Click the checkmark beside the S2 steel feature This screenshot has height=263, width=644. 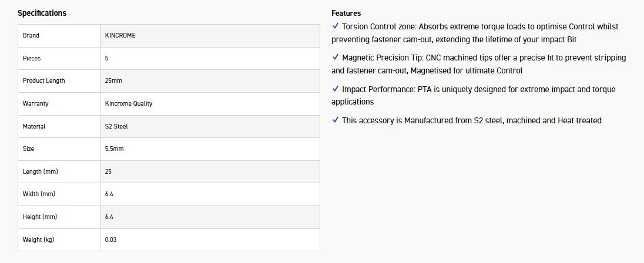click(336, 120)
